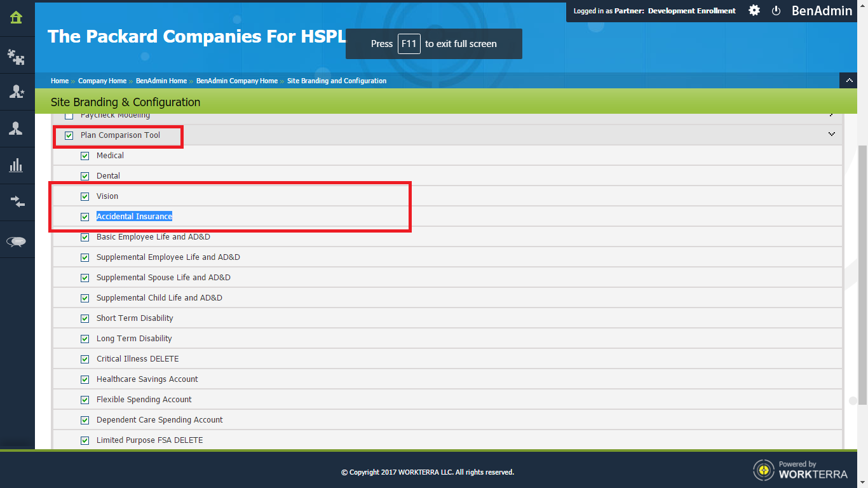Click the Dependent Care Spending Account label

pos(159,420)
